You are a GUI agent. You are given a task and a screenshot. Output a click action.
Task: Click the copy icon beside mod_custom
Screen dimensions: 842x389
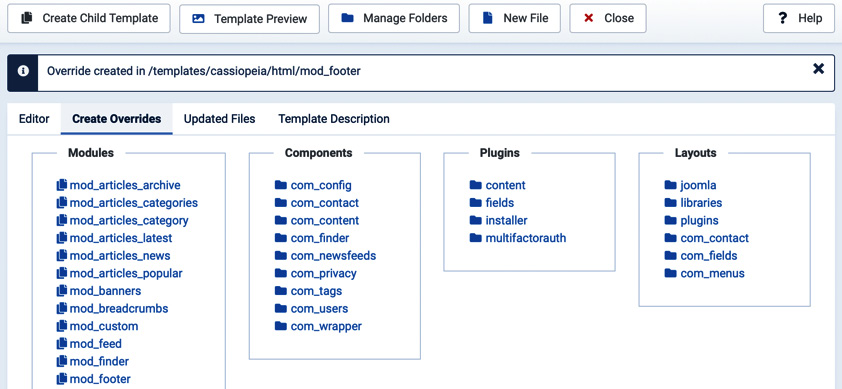pos(62,326)
